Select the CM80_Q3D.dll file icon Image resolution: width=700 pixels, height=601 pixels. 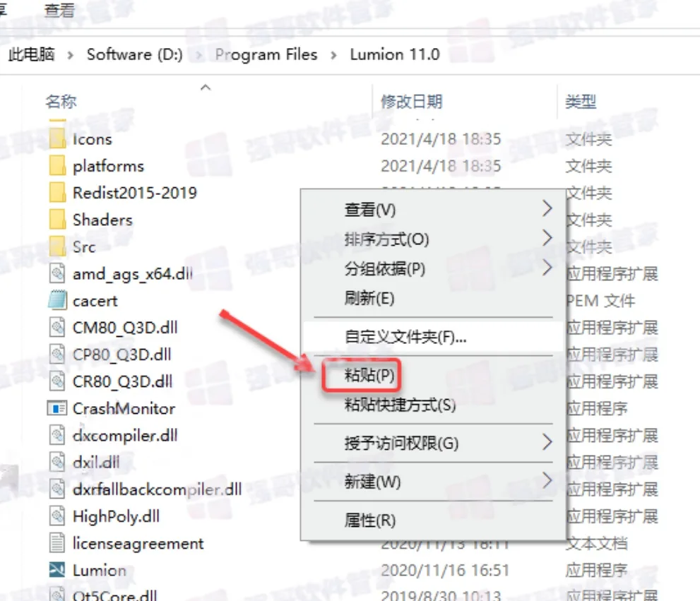57,327
